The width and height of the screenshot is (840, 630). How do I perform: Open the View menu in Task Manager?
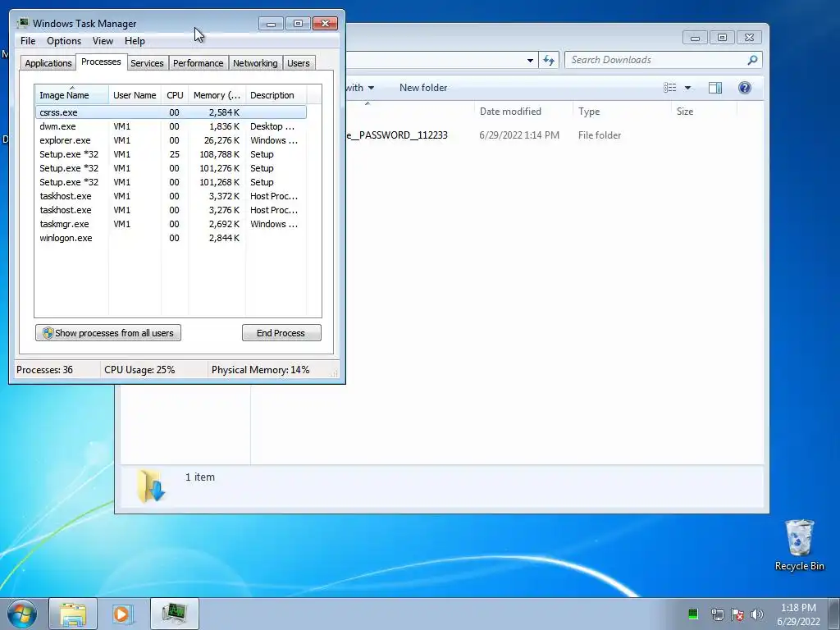point(103,41)
